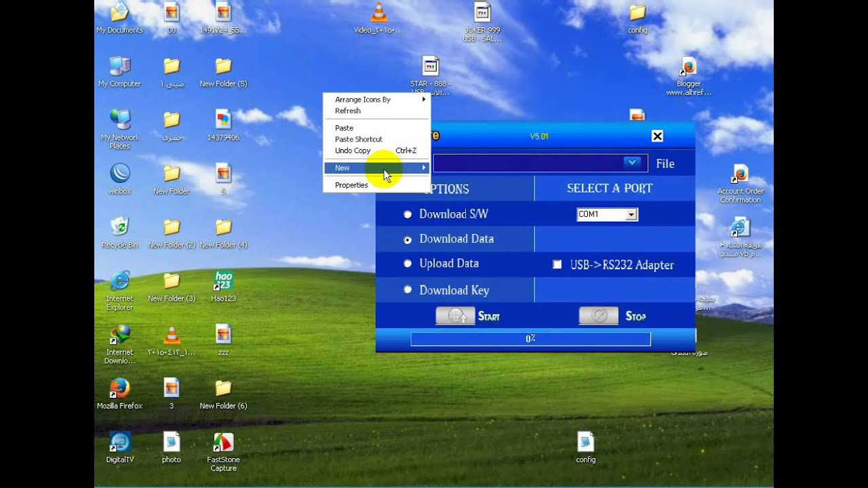The image size is (868, 488).
Task: Expand the file path dropdown arrow
Action: point(632,163)
